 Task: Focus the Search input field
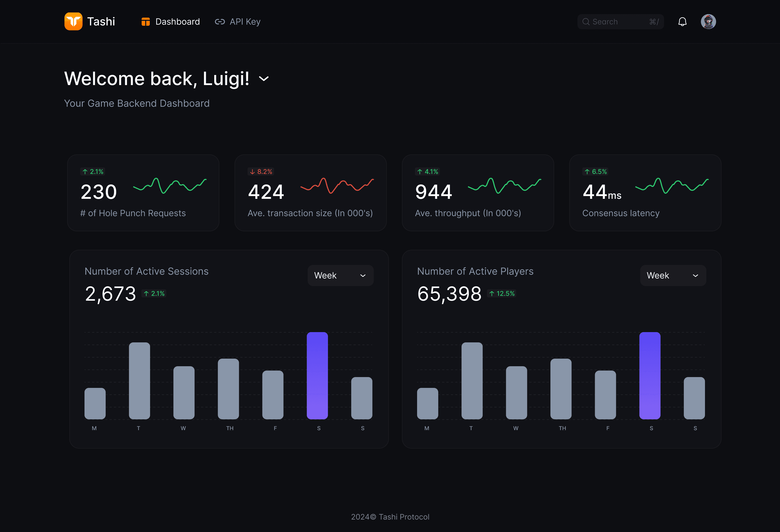click(x=620, y=22)
